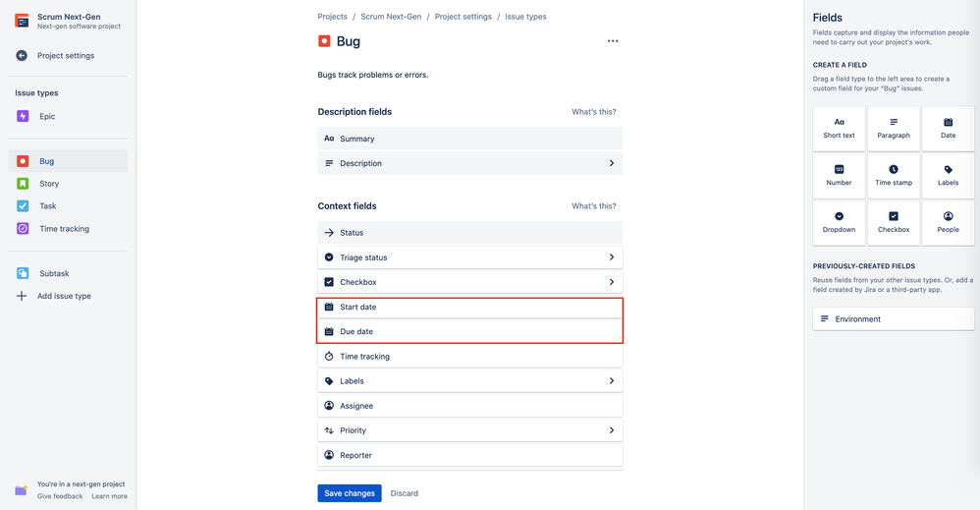Viewport: 980px width, 510px height.
Task: Click the Learn more link
Action: pos(109,496)
